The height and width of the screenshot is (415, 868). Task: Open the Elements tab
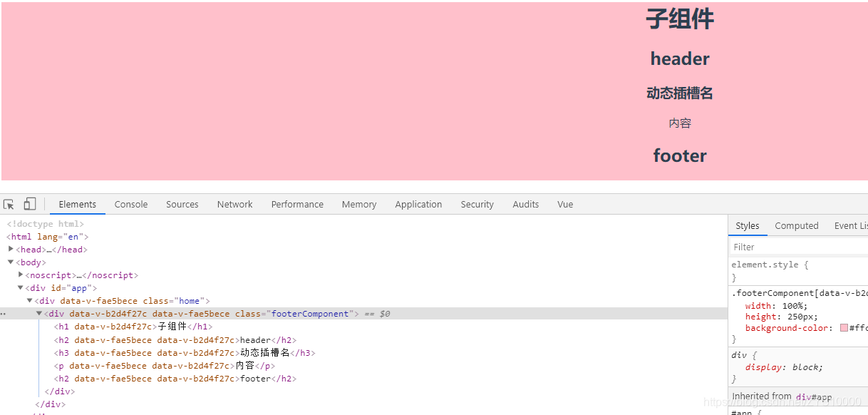(78, 205)
